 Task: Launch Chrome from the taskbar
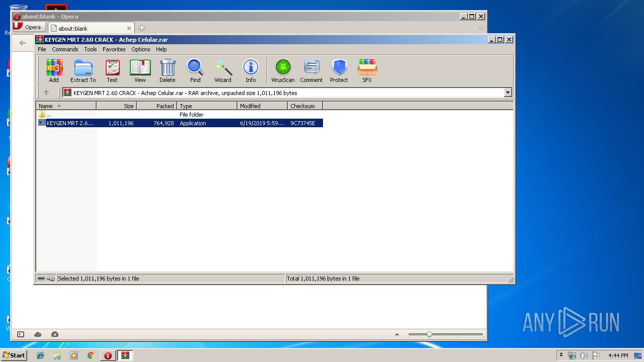click(91, 355)
